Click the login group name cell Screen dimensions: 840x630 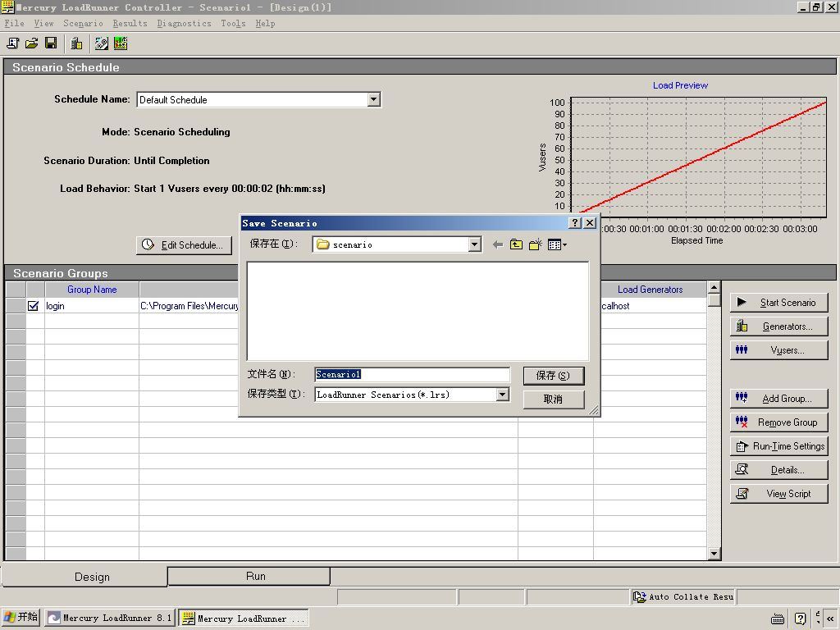click(92, 306)
